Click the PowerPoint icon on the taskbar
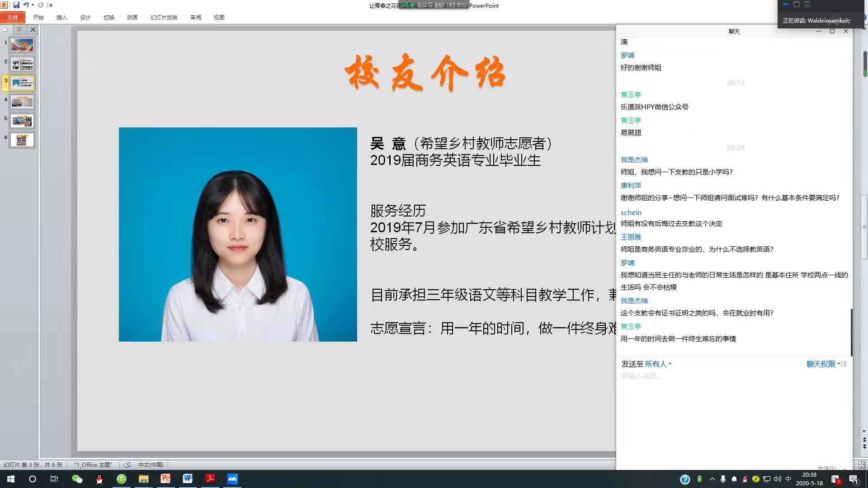This screenshot has height=488, width=868. (x=165, y=479)
